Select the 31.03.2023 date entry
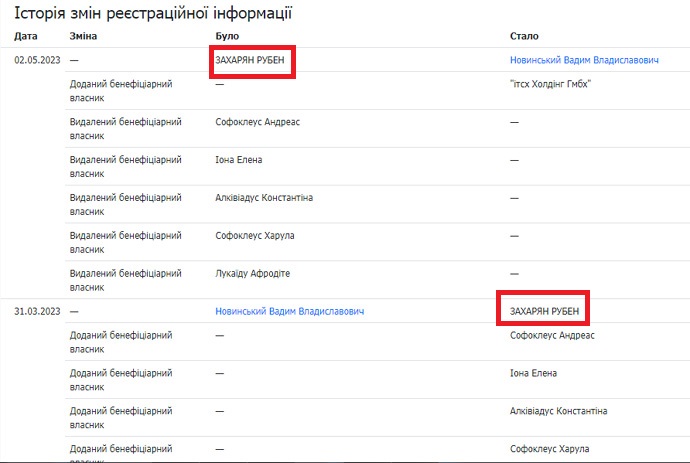This screenshot has height=463, width=690. [37, 311]
